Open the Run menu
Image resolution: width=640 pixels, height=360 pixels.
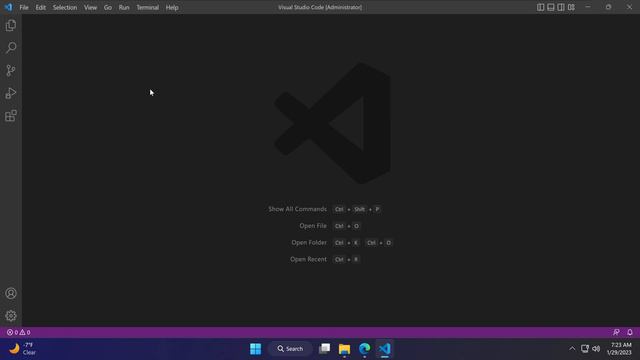coord(124,7)
